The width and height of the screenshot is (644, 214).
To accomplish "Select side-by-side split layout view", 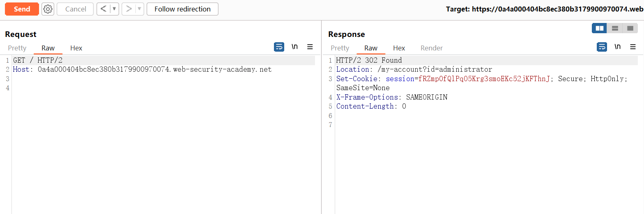I will pyautogui.click(x=600, y=28).
